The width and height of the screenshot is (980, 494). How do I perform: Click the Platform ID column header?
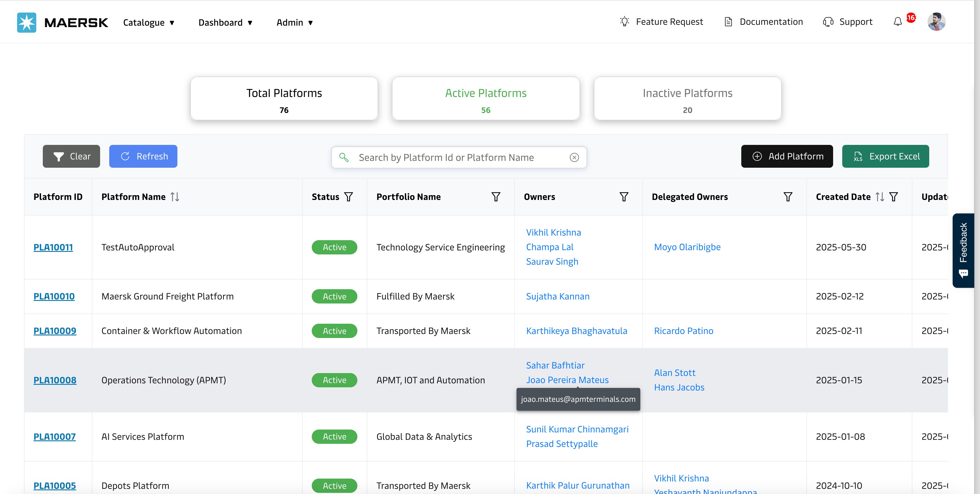pos(58,197)
